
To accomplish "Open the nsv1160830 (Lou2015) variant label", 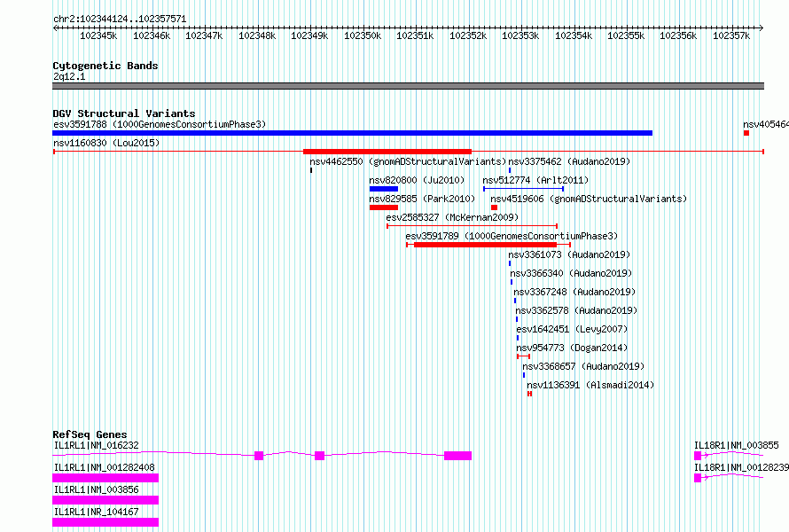I will point(106,143).
